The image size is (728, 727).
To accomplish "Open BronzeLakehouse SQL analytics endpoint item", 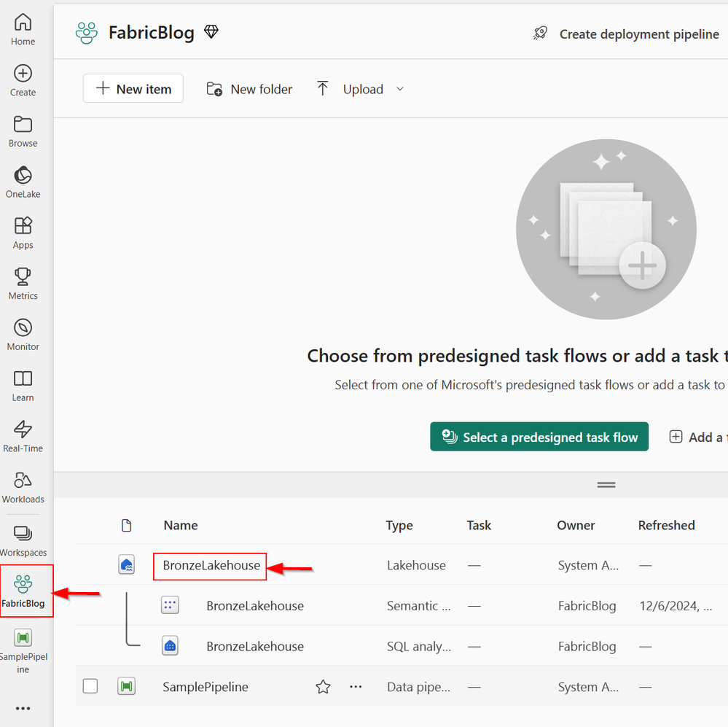I will pyautogui.click(x=255, y=646).
